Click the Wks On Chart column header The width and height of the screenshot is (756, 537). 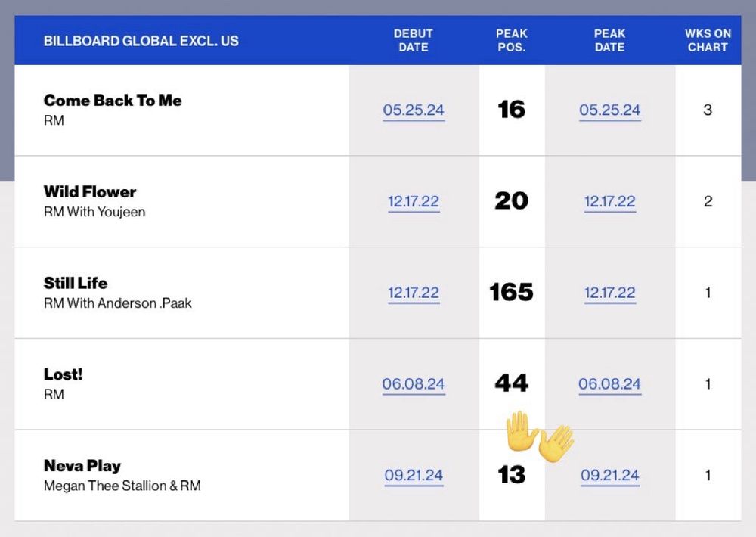[708, 41]
